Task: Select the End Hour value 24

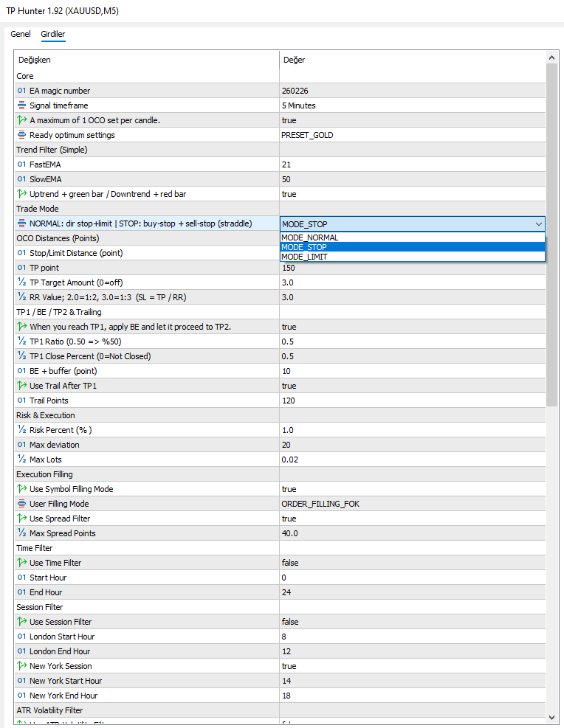Action: tap(413, 592)
